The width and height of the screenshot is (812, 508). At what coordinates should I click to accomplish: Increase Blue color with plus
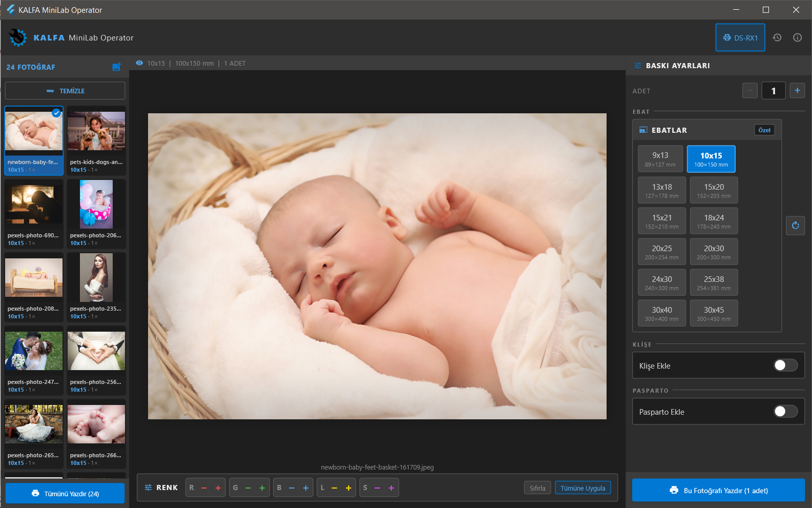click(306, 488)
